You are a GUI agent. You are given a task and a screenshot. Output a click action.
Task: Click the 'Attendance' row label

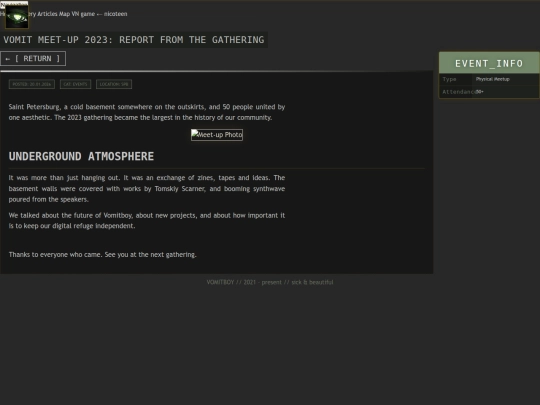[459, 92]
